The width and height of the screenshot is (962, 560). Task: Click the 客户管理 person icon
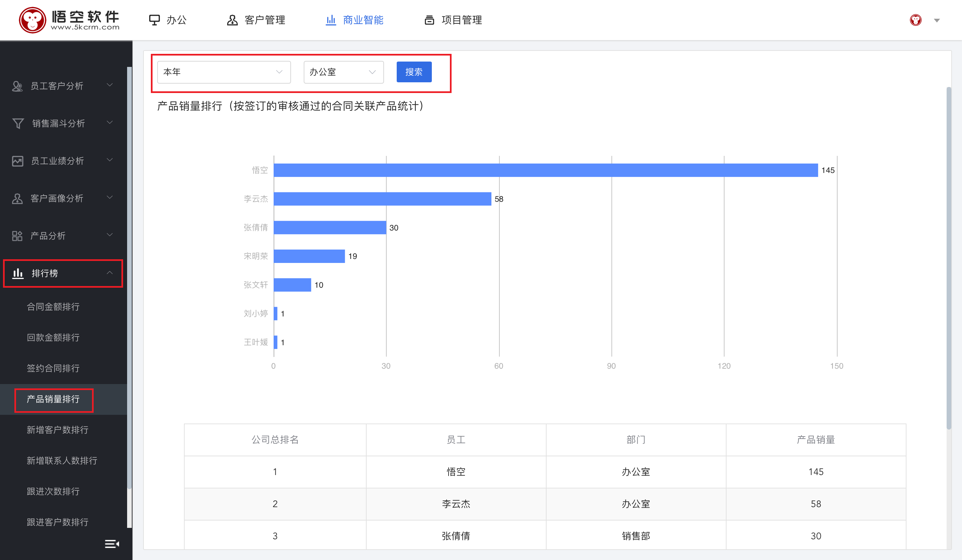(x=232, y=20)
